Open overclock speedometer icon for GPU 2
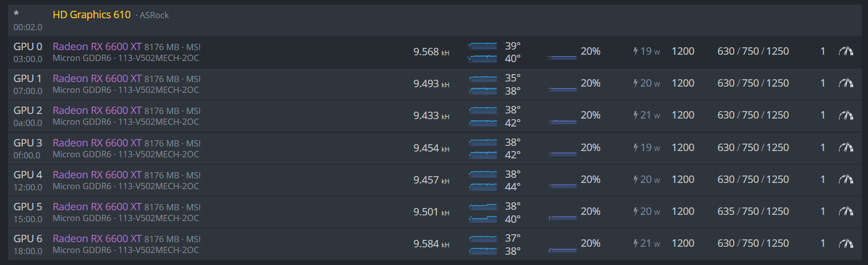 pyautogui.click(x=846, y=115)
